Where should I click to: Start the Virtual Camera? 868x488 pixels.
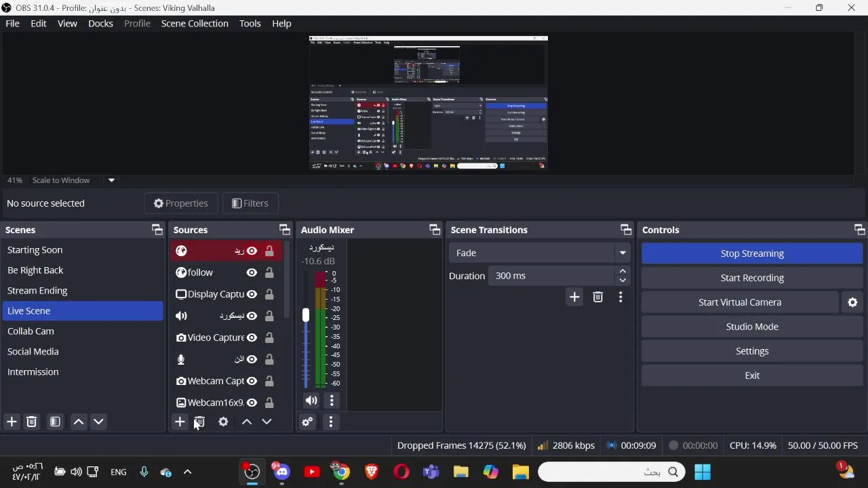point(740,302)
